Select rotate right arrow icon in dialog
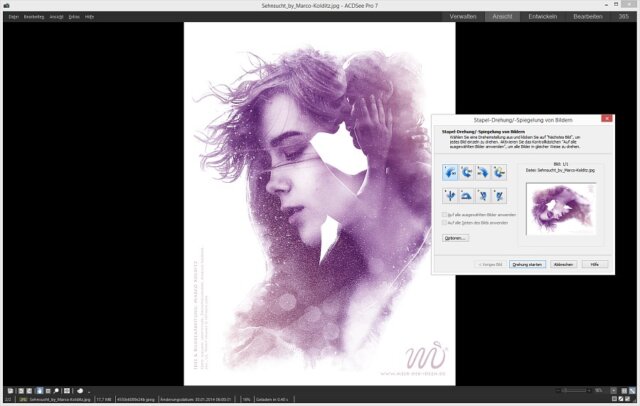640x406 pixels. coord(483,172)
